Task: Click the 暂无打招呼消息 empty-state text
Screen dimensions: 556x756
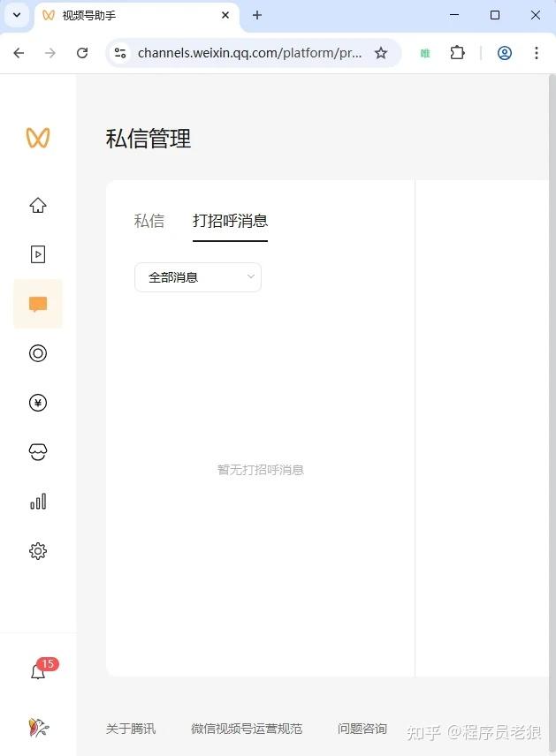Action: [x=261, y=470]
